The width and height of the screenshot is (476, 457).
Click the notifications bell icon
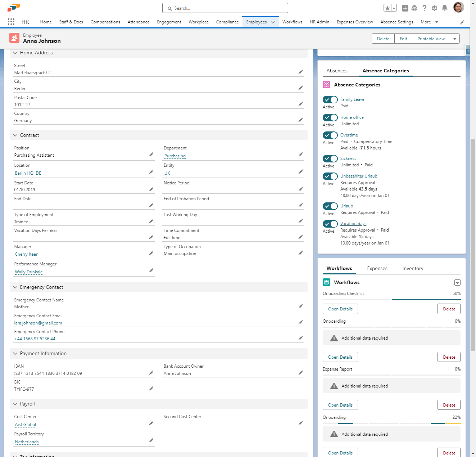pos(445,8)
